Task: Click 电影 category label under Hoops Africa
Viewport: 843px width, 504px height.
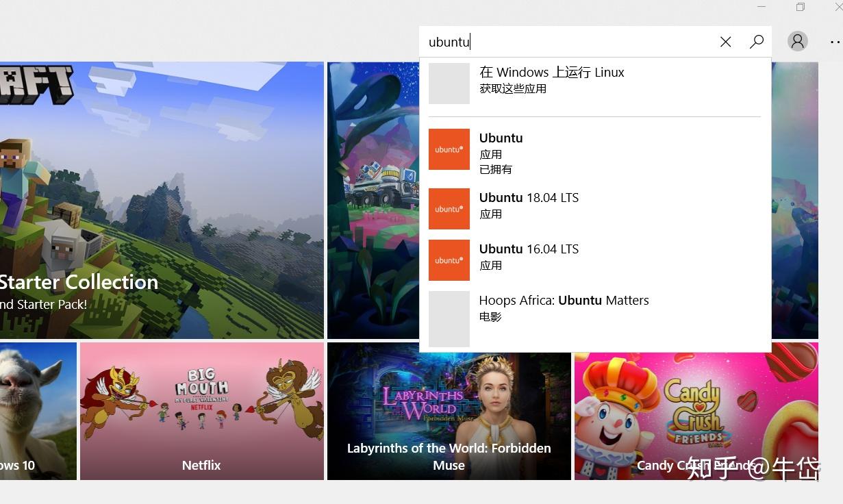Action: (x=490, y=317)
